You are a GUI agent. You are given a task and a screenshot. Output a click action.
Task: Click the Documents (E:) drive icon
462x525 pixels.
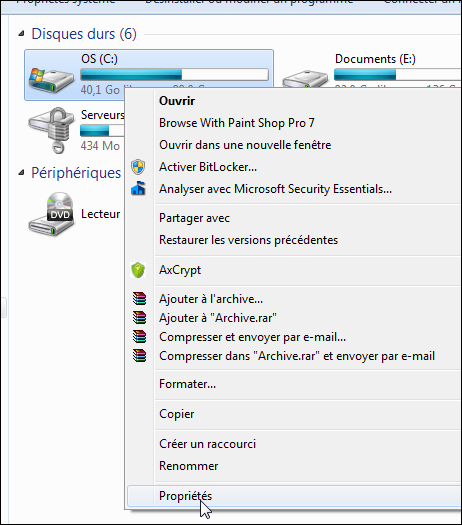[x=305, y=79]
